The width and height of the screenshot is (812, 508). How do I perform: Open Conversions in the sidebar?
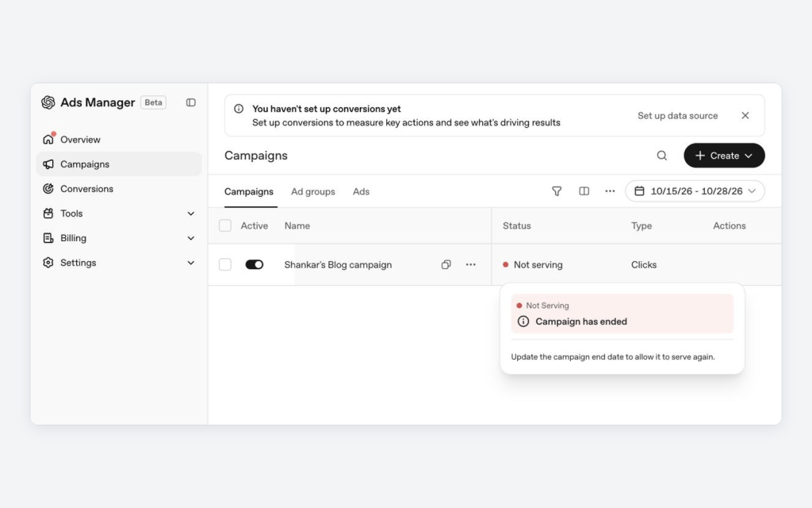[119, 189]
